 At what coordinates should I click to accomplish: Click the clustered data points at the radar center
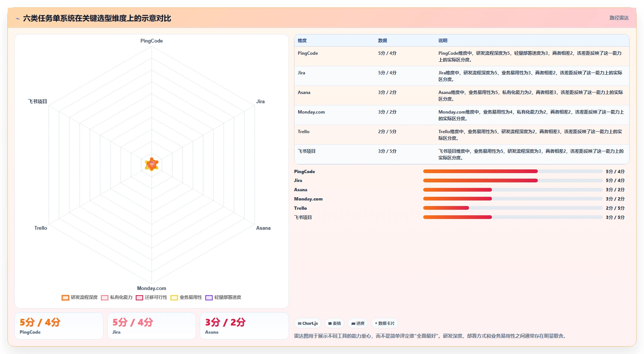click(152, 164)
